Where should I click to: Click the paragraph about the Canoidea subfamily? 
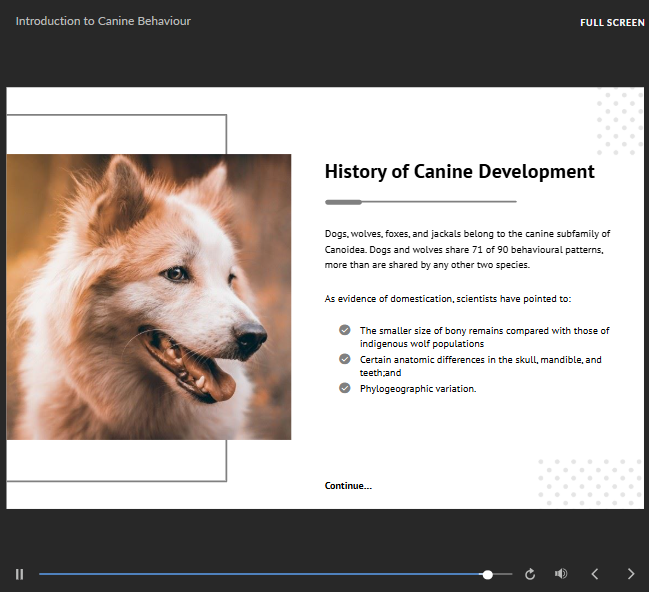pos(467,249)
